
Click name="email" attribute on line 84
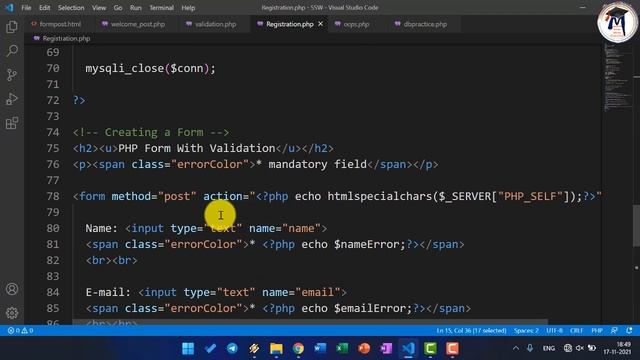tap(301, 292)
